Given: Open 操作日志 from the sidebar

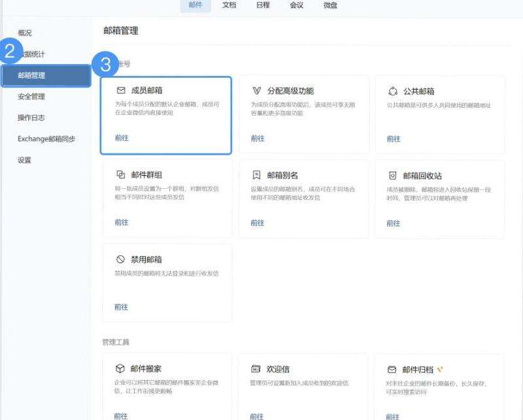Looking at the screenshot, I should [x=31, y=118].
